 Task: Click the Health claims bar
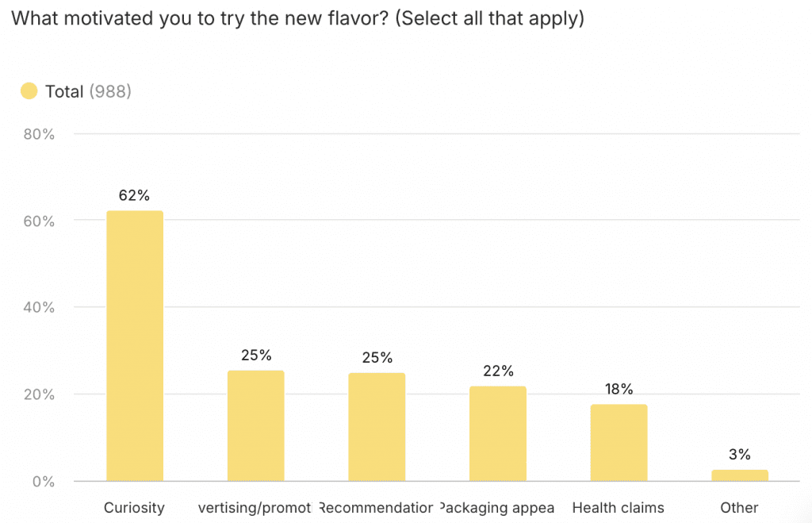click(x=619, y=443)
